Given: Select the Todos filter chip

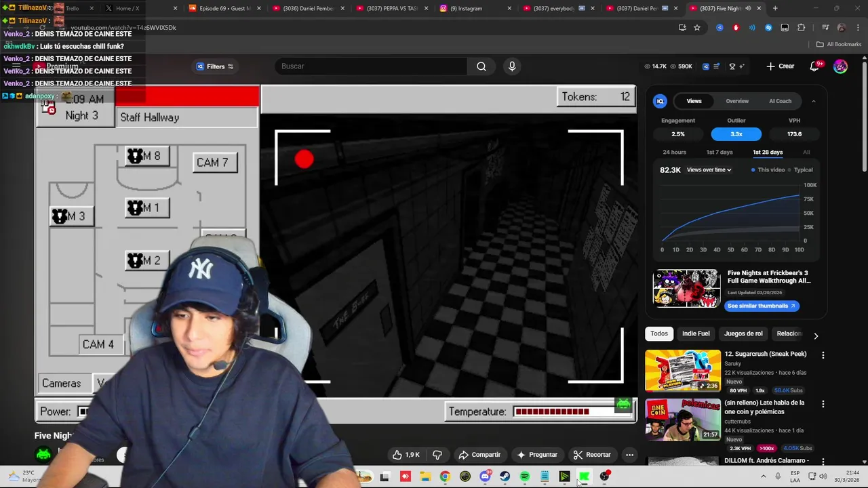Looking at the screenshot, I should coord(659,333).
